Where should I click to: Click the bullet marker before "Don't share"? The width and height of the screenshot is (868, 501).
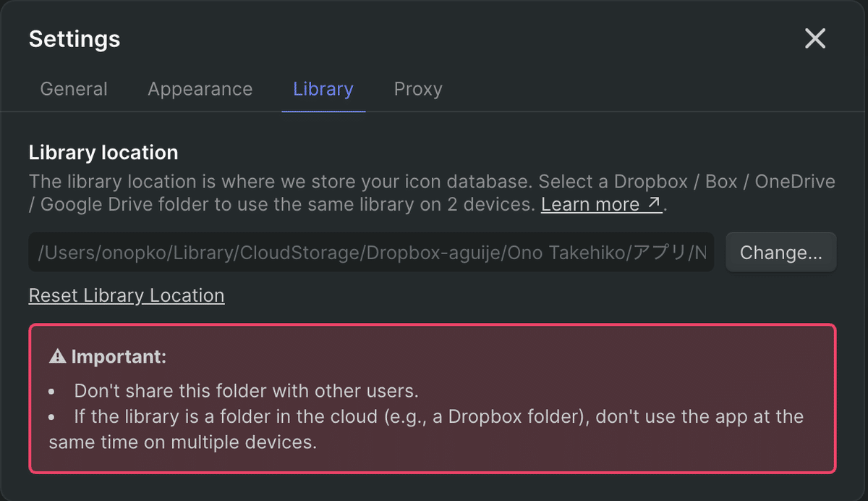[x=52, y=392]
